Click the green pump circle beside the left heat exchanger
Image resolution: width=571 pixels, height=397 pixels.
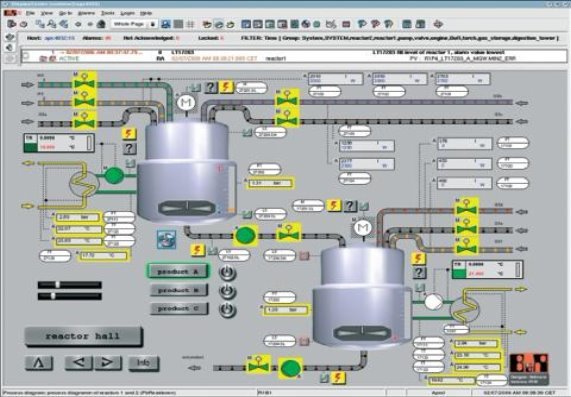tap(114, 175)
